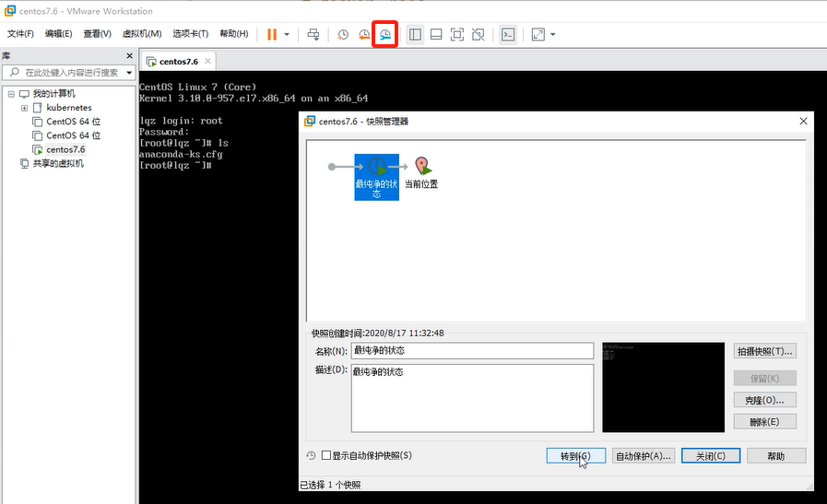
Task: Close the snapshot manager dialog
Action: click(803, 122)
